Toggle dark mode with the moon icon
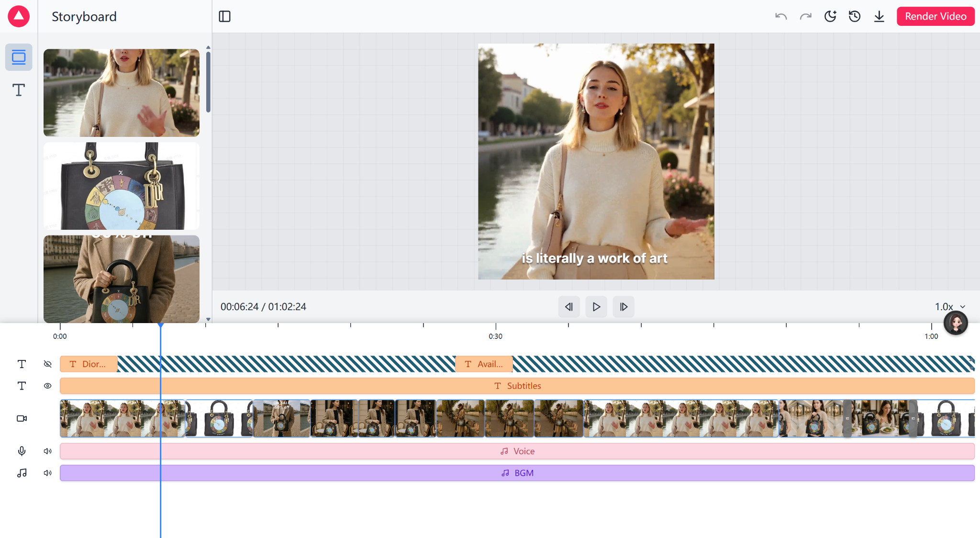980x538 pixels. [x=831, y=16]
